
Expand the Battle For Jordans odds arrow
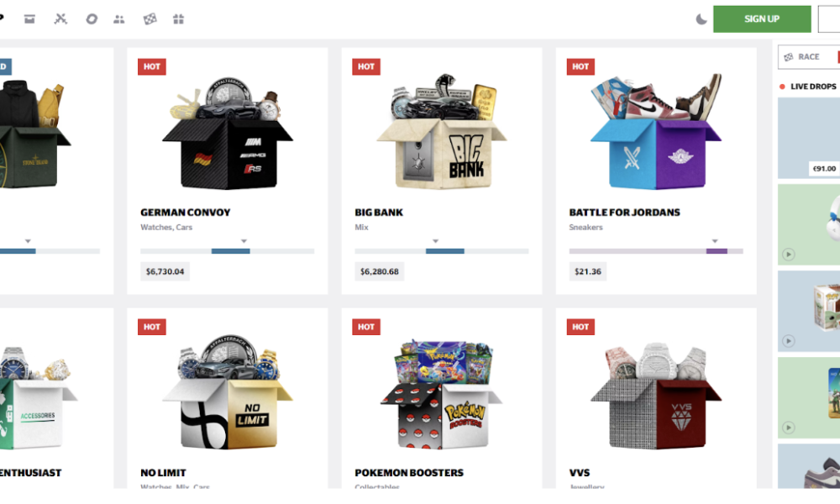[x=715, y=241]
